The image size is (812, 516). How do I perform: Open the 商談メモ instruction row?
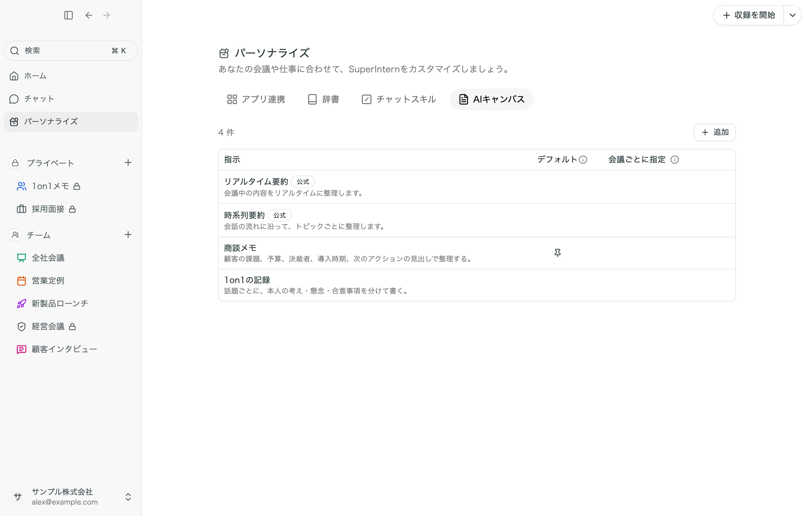tap(477, 253)
